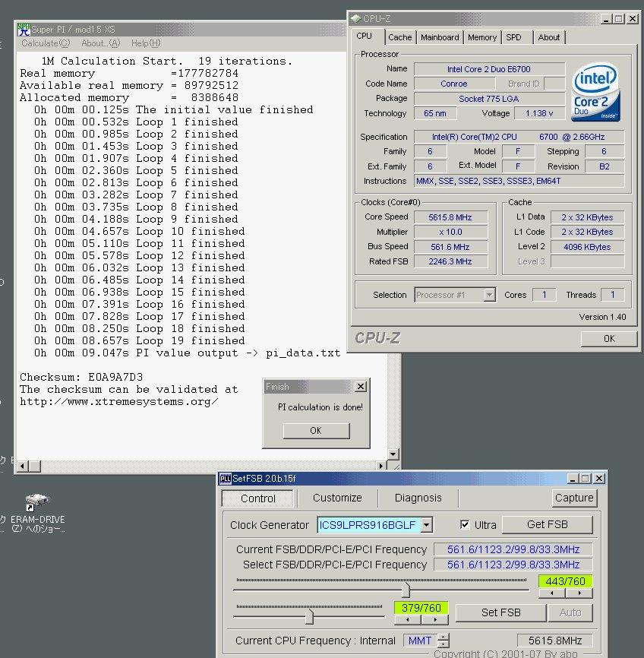Click left arrow under 443/760 value
The height and width of the screenshot is (658, 644).
pos(551,593)
